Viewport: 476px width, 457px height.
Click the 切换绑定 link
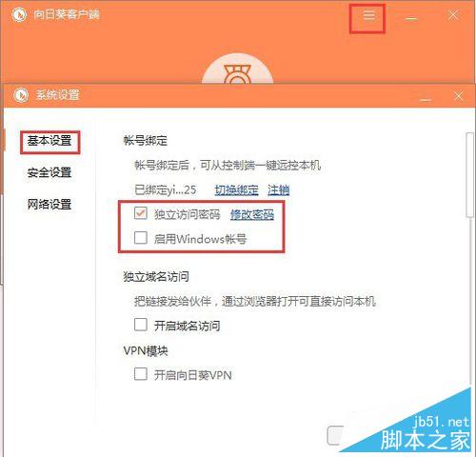pos(236,189)
